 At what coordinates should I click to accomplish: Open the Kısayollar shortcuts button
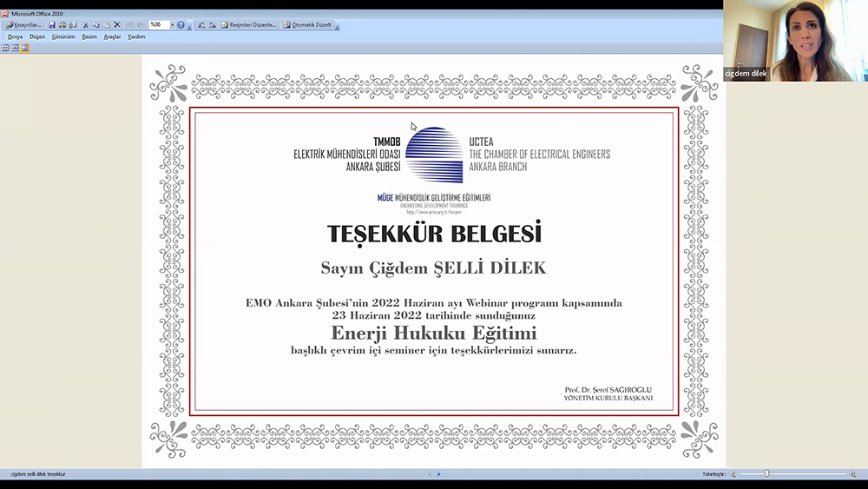coord(23,25)
